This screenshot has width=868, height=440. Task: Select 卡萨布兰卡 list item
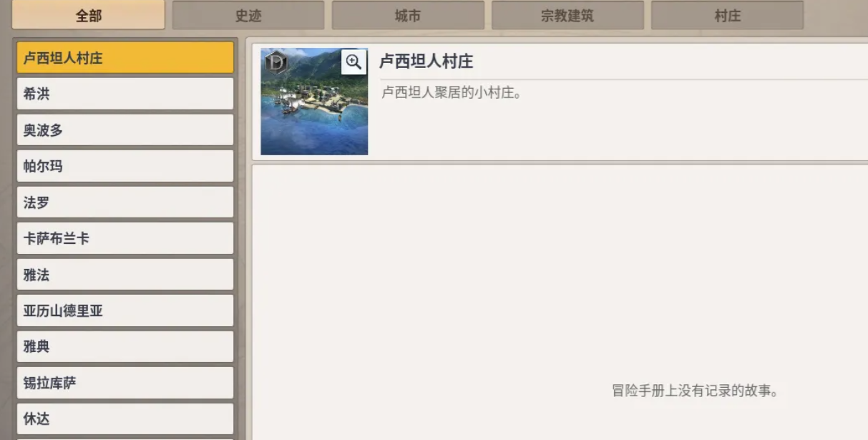point(125,238)
